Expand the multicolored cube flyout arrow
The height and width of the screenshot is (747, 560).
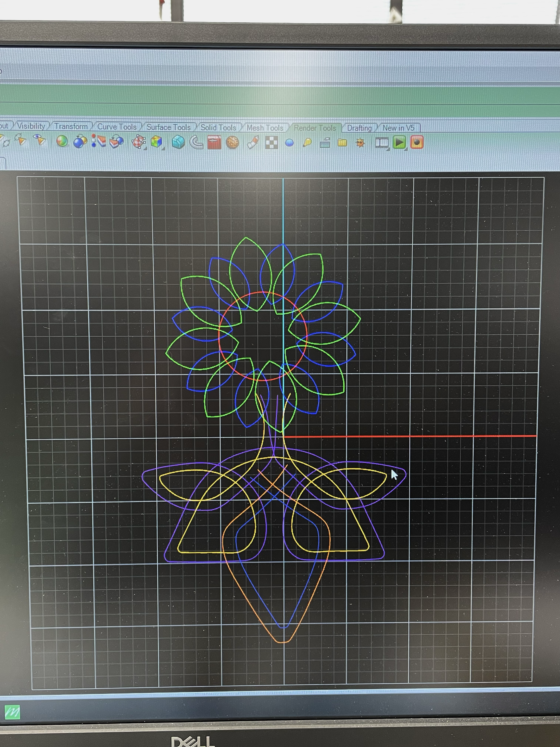coord(163,149)
